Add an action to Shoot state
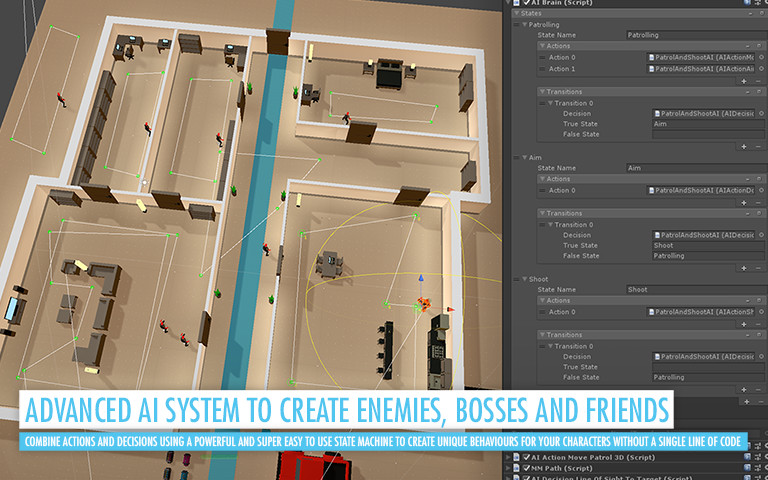The height and width of the screenshot is (480, 768). coord(744,324)
